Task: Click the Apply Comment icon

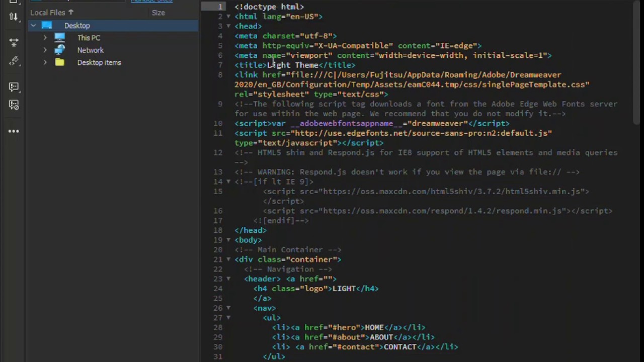Action: click(14, 85)
